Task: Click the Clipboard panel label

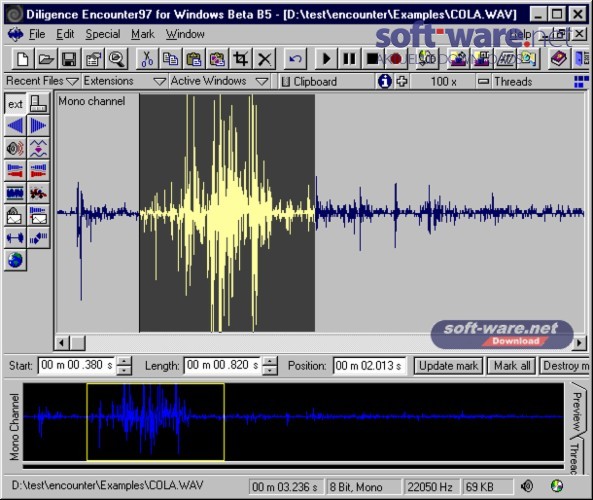Action: [315, 82]
